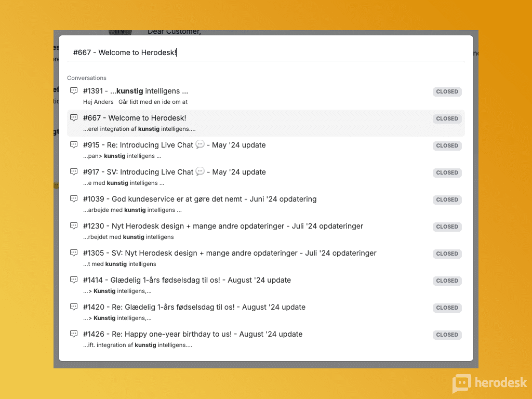Screen dimensions: 532x399
Task: Click the chat icon beside conversation #1414
Action: pos(74,280)
